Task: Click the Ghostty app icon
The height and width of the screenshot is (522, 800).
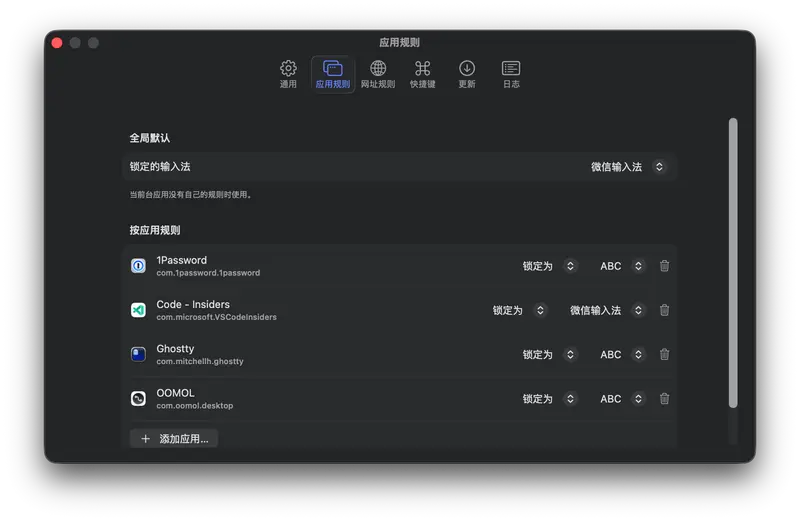Action: (138, 355)
